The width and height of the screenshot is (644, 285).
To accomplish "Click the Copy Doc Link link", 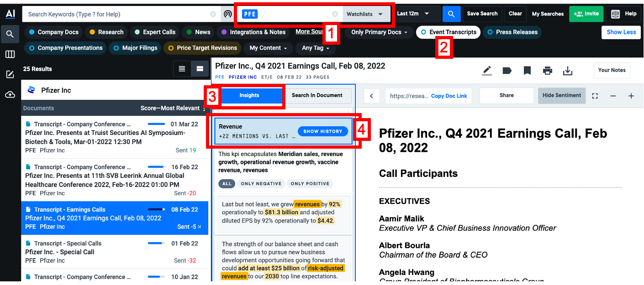I will tap(449, 96).
